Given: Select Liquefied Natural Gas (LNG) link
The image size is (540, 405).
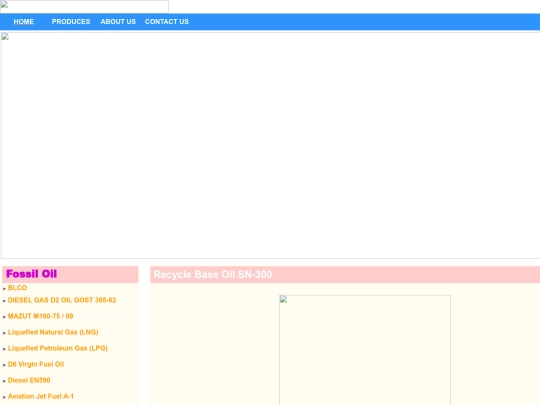Looking at the screenshot, I should click(x=53, y=332).
